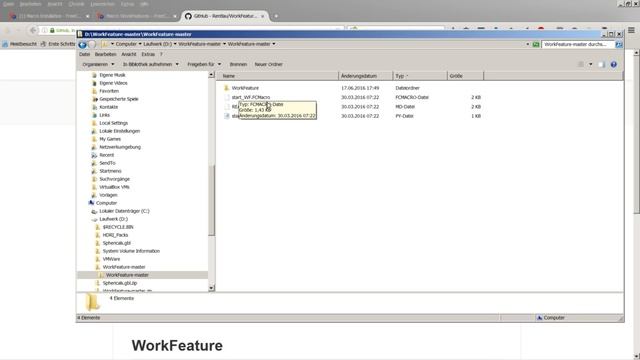
Task: Click the folder icon in the address bar
Action: tap(105, 44)
